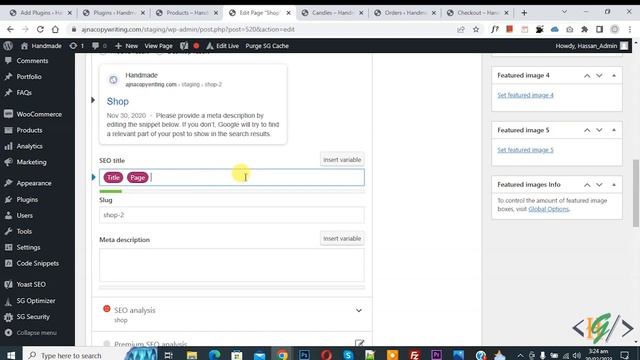Go back in browser history
Viewport: 640px width, 360px height.
10,29
